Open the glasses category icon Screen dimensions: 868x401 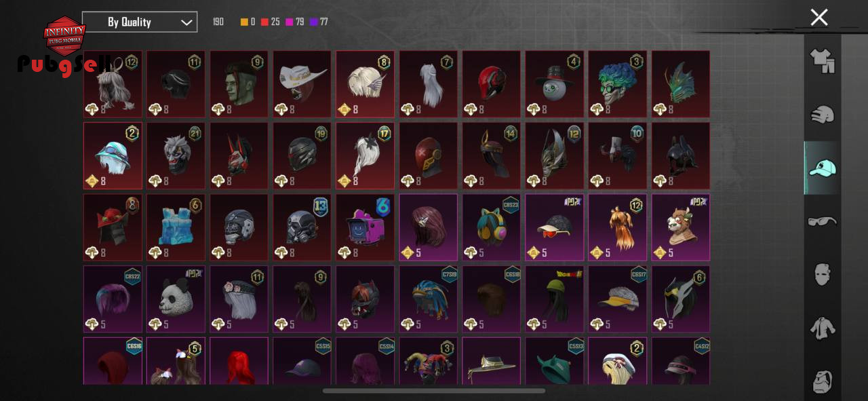point(822,221)
